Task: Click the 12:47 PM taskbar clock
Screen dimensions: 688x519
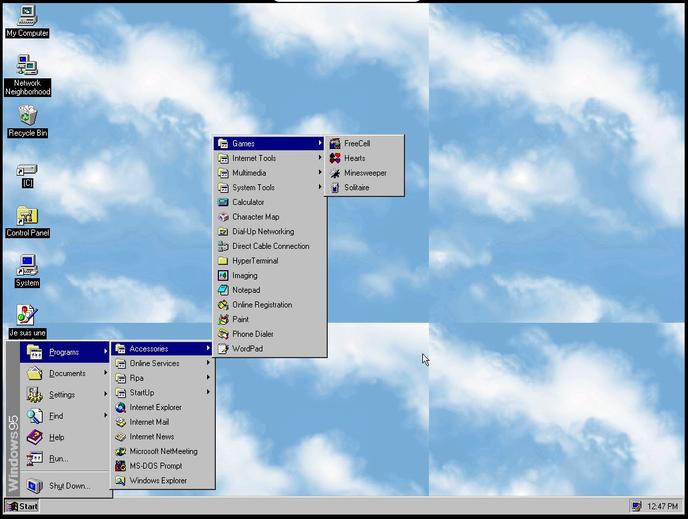Action: (x=663, y=506)
